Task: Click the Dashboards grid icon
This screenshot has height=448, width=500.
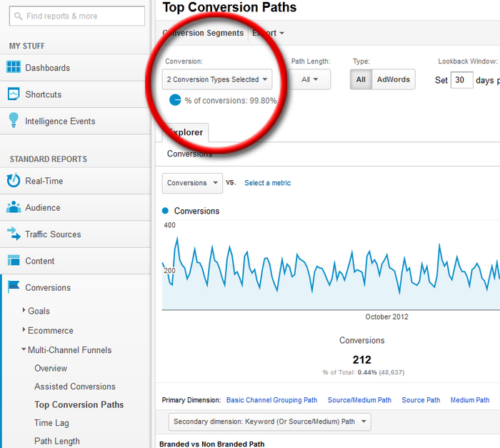Action: (x=14, y=68)
